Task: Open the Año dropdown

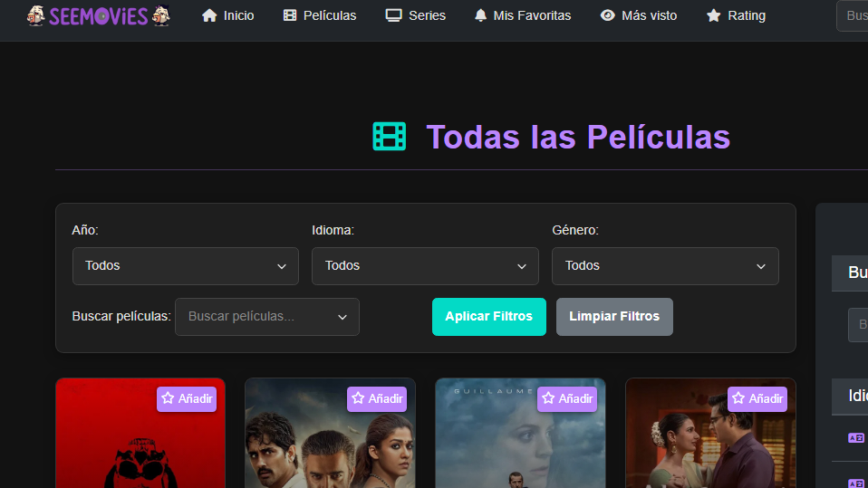Action: click(x=186, y=266)
